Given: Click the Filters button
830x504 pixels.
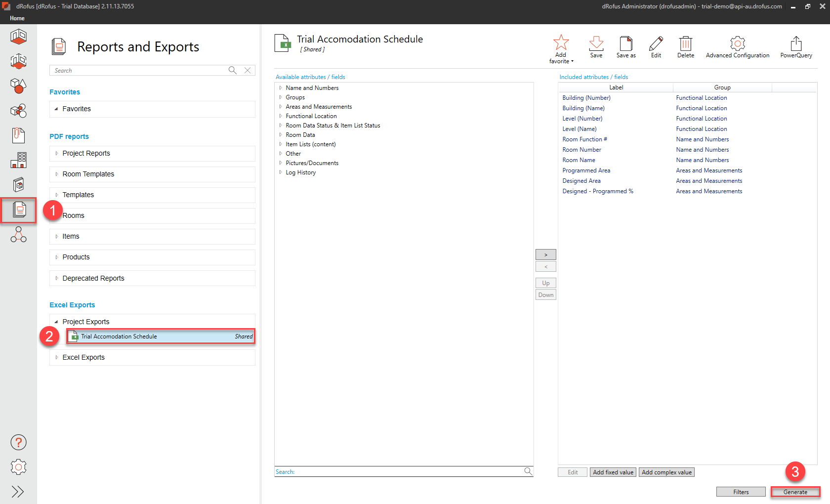Looking at the screenshot, I should click(x=741, y=492).
